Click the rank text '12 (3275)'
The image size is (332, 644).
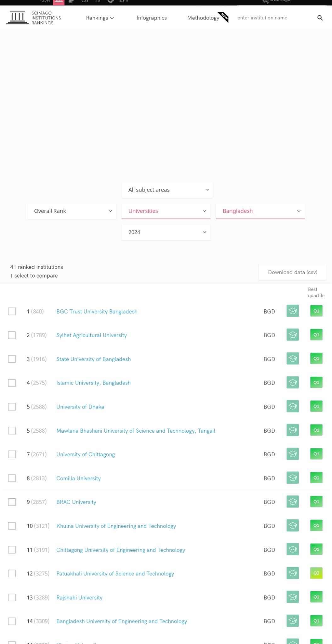pos(38,574)
